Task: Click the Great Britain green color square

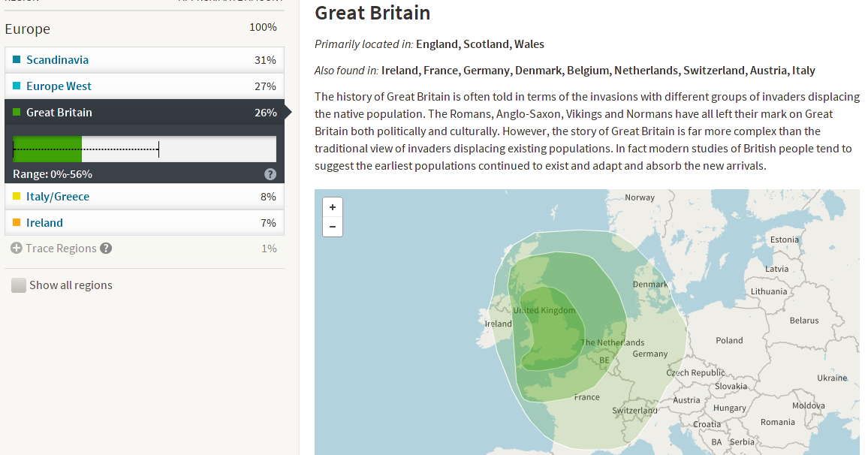Action: (17, 112)
